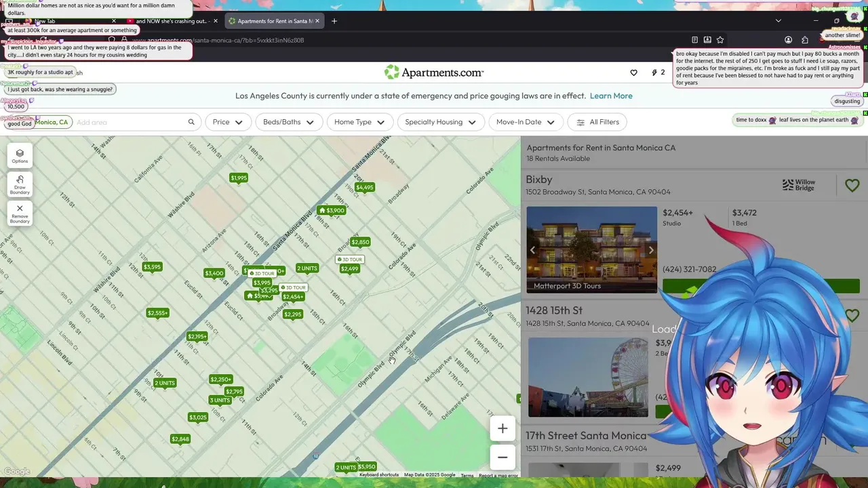
Task: Select the $2,795 map marker
Action: tap(234, 392)
